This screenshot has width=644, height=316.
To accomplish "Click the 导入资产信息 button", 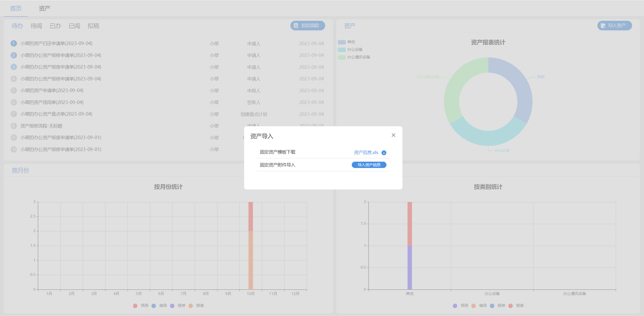I will pos(369,165).
